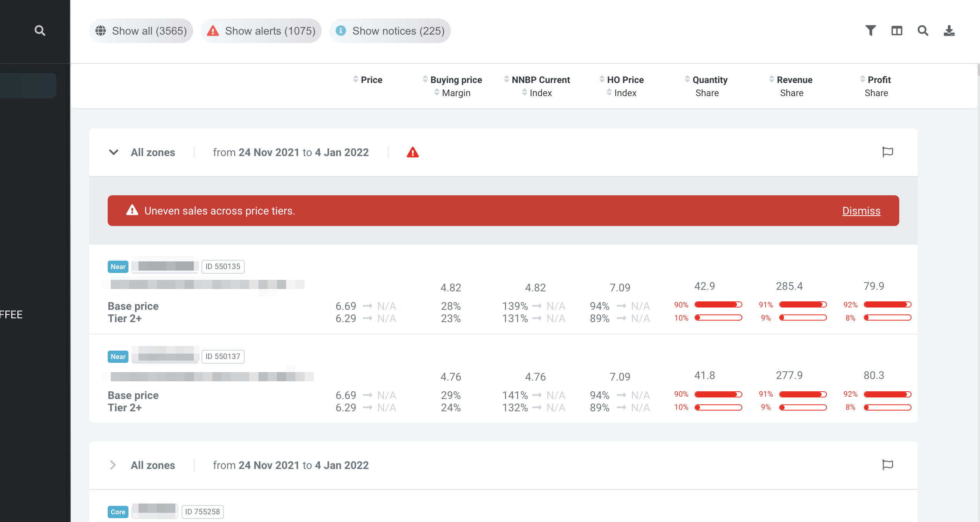Click the Core badge for ID 755258
Image resolution: width=980 pixels, height=522 pixels.
[118, 512]
